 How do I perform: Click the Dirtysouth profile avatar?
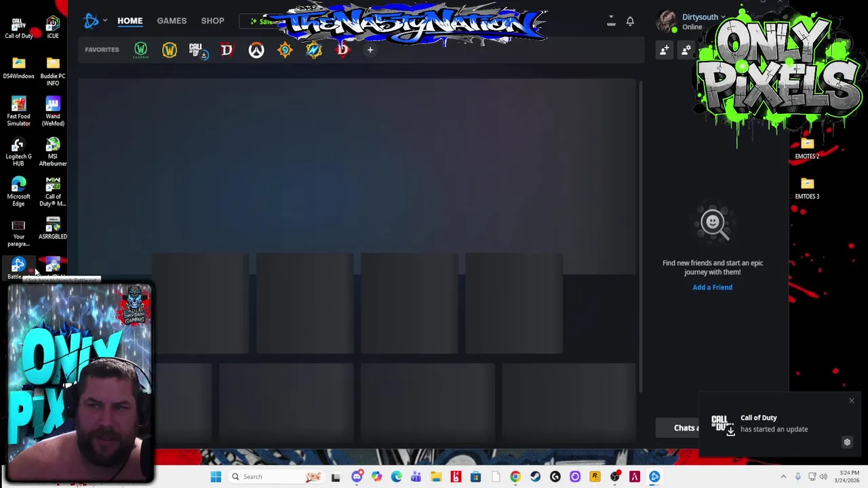(x=667, y=21)
